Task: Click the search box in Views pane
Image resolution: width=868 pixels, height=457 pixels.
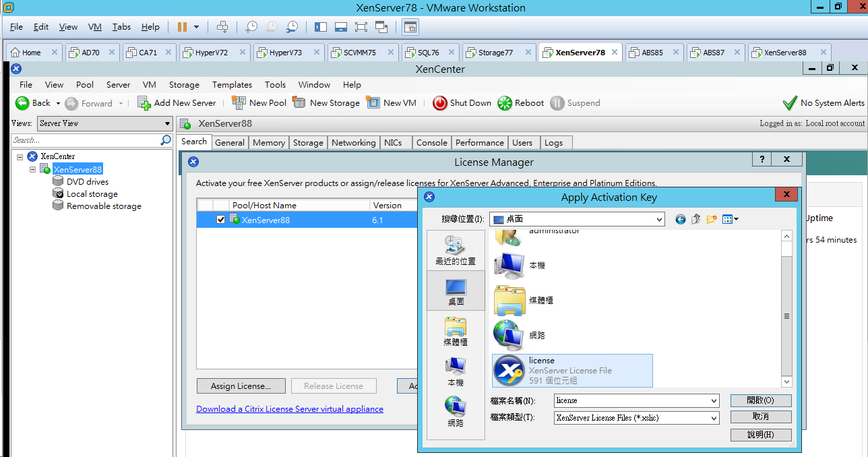Action: coord(85,140)
